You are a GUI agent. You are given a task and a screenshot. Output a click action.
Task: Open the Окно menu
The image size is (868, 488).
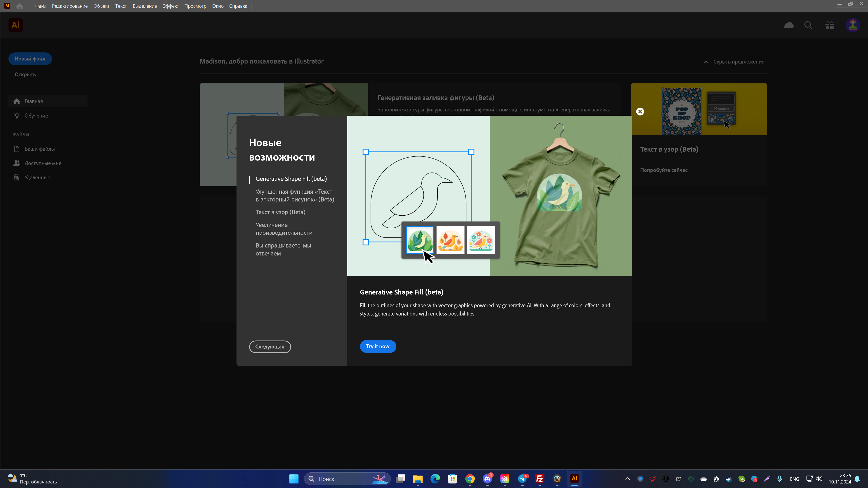click(218, 6)
